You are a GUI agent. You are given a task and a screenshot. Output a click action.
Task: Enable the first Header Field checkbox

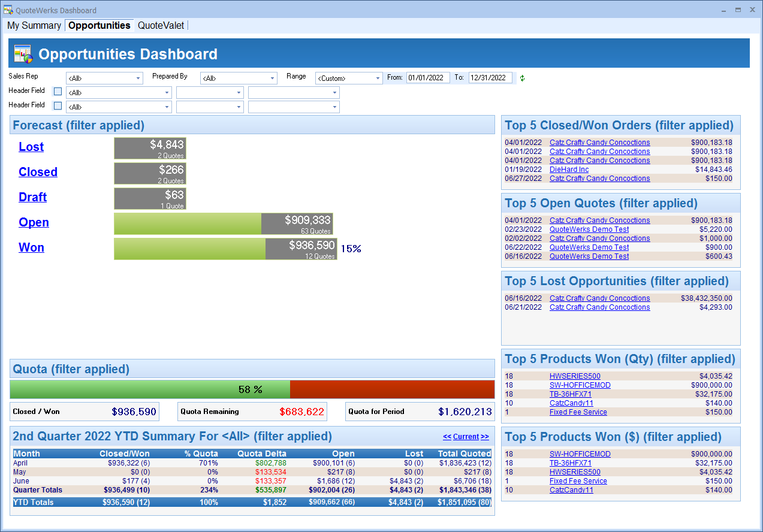[58, 92]
